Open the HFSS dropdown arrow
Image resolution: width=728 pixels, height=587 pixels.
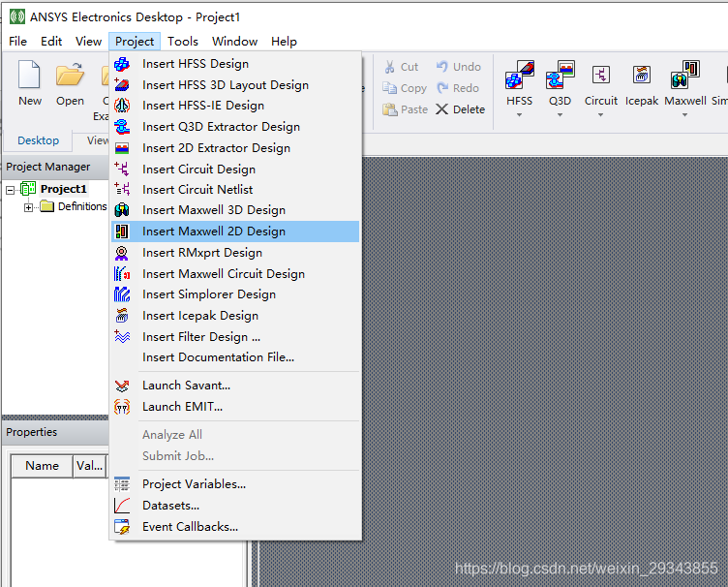[520, 115]
